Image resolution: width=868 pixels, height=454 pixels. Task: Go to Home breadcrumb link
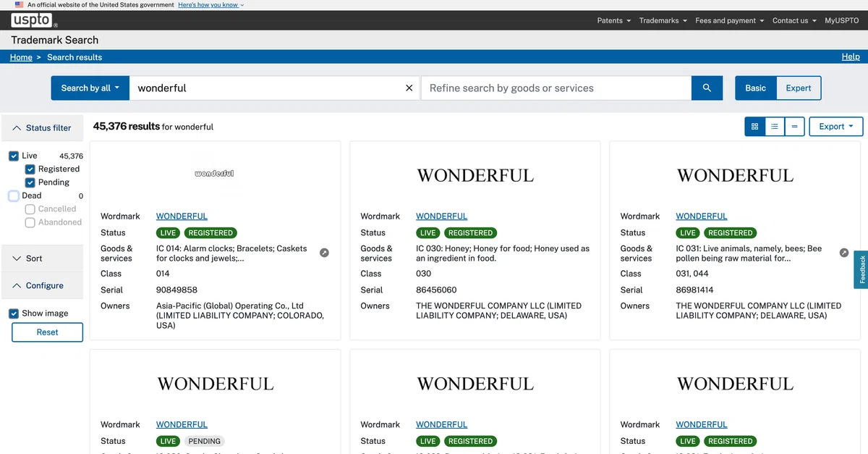click(21, 57)
